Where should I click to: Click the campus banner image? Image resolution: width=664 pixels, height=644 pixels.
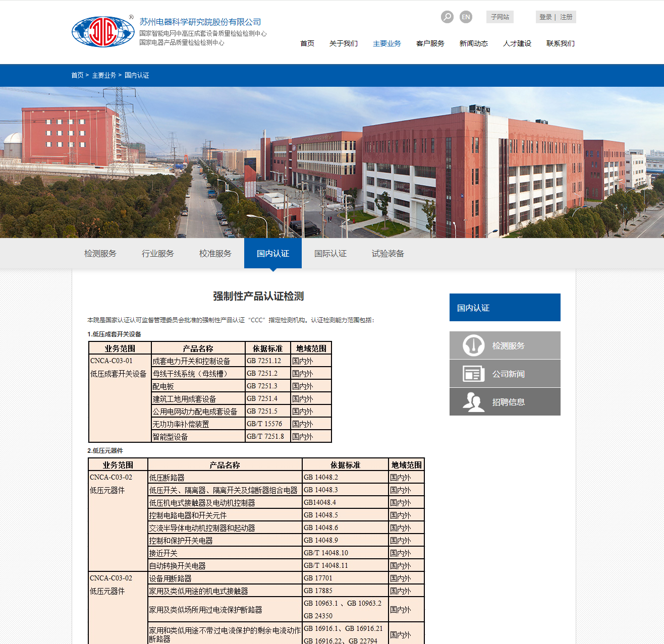[x=332, y=162]
